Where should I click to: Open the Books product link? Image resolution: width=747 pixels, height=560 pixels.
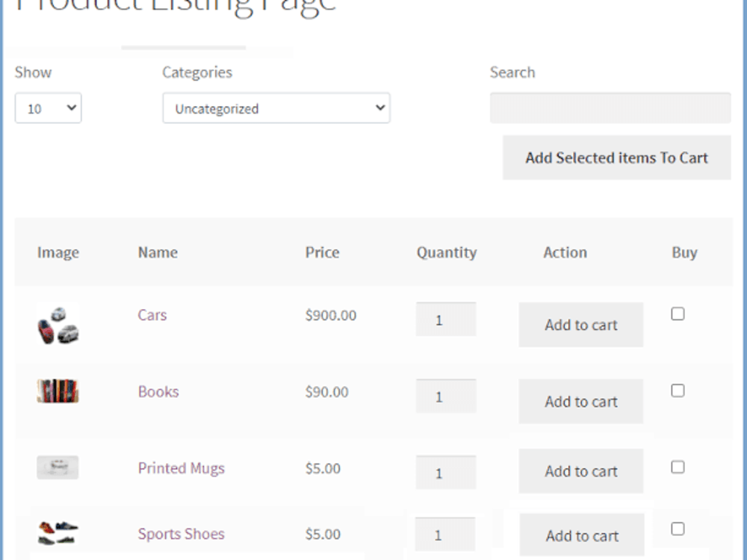tap(158, 391)
